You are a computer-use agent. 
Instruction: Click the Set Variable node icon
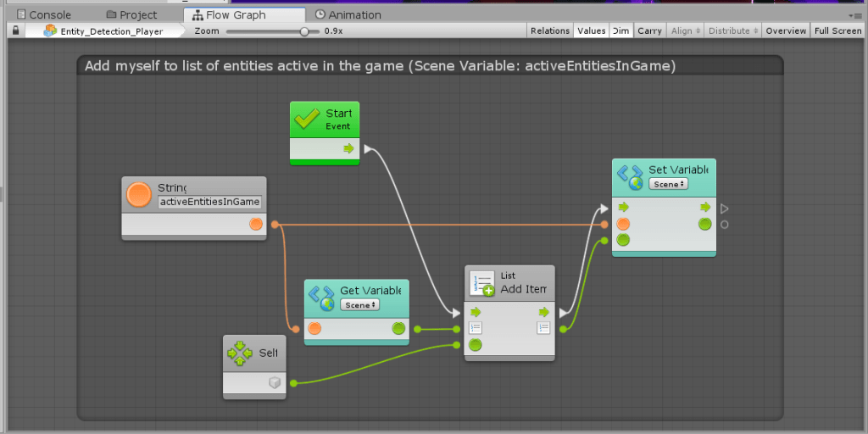pyautogui.click(x=630, y=176)
